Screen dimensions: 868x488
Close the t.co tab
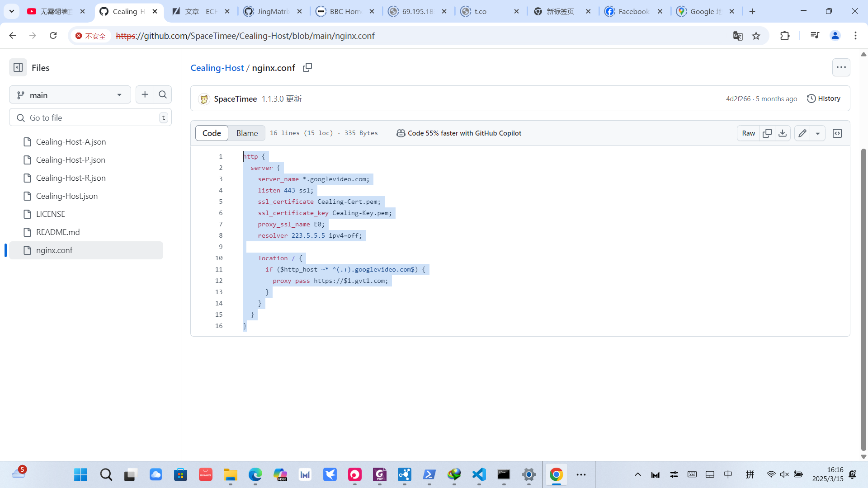click(x=516, y=11)
